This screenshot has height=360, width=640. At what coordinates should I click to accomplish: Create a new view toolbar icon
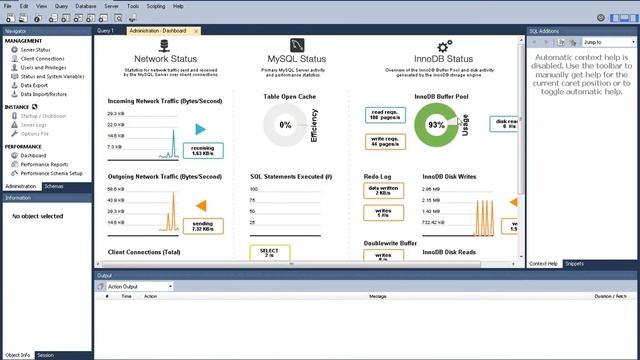[x=78, y=18]
